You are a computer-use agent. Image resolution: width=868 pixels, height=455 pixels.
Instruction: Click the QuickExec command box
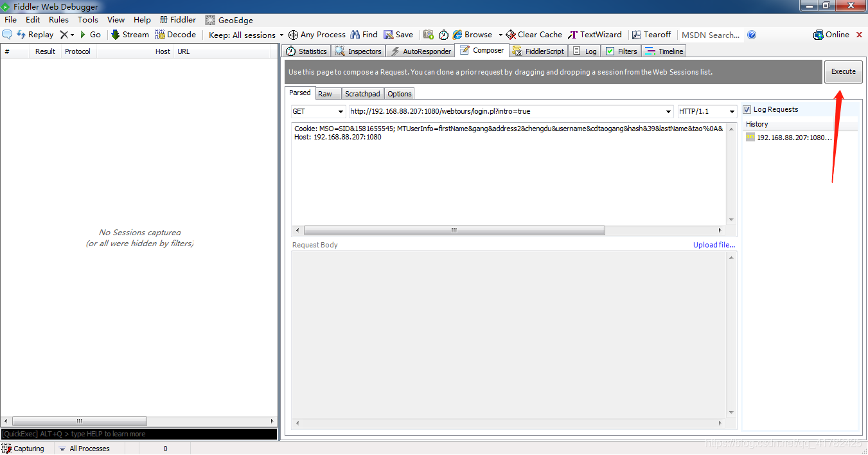pos(139,434)
